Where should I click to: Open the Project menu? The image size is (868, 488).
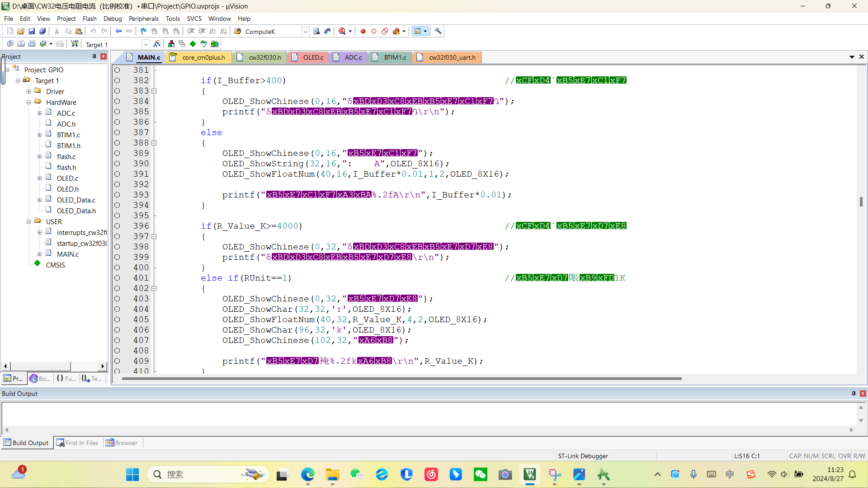point(66,19)
